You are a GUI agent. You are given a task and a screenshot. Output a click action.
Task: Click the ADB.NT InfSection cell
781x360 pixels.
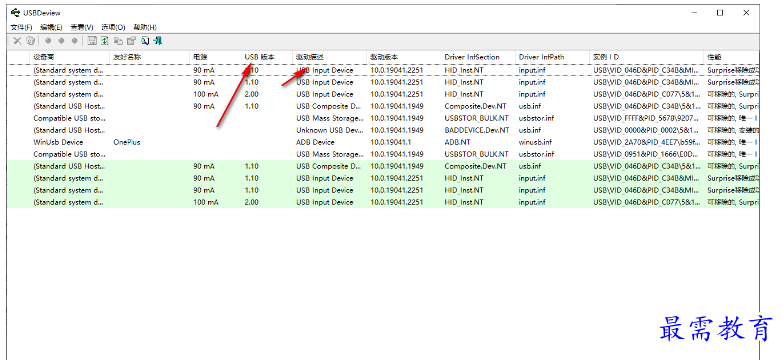457,142
